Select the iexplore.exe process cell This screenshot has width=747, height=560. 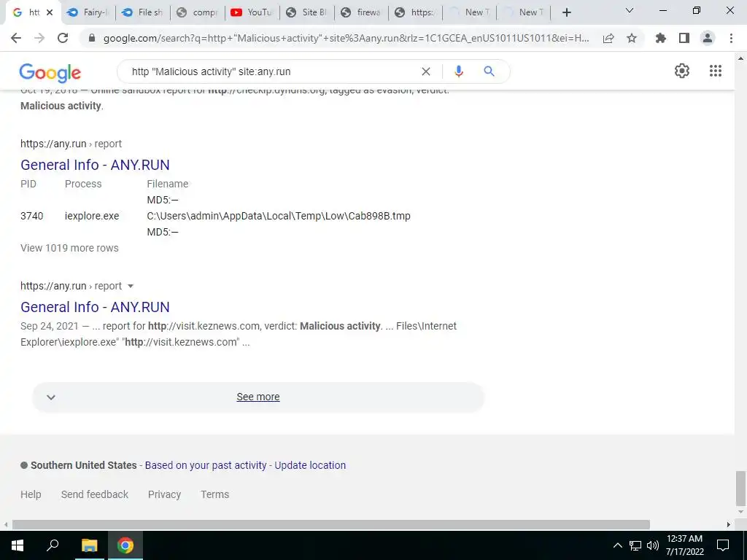coord(92,216)
